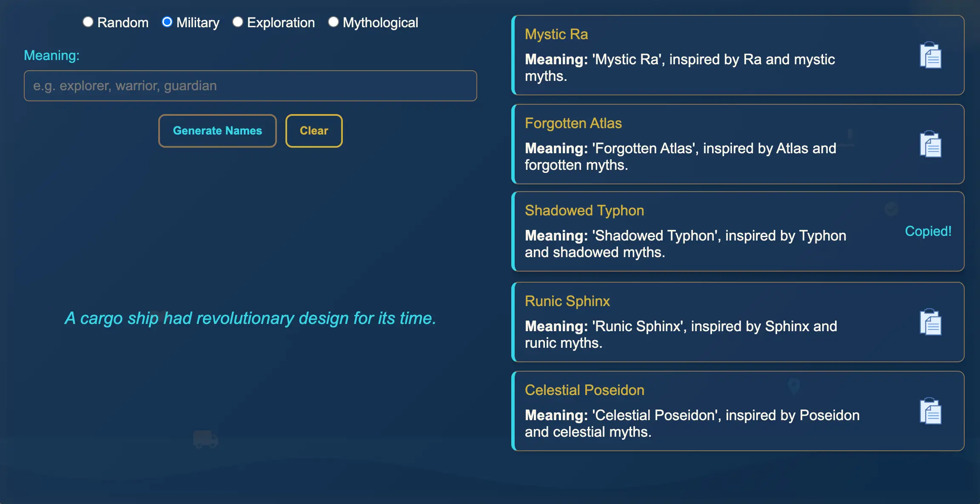Click the Forgotten Atlas title
Image resolution: width=980 pixels, height=504 pixels.
pyautogui.click(x=573, y=123)
